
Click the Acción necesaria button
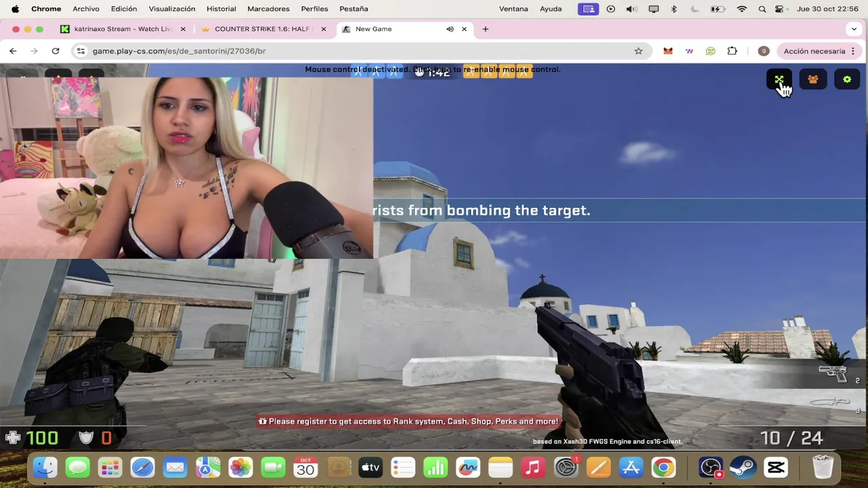click(819, 51)
